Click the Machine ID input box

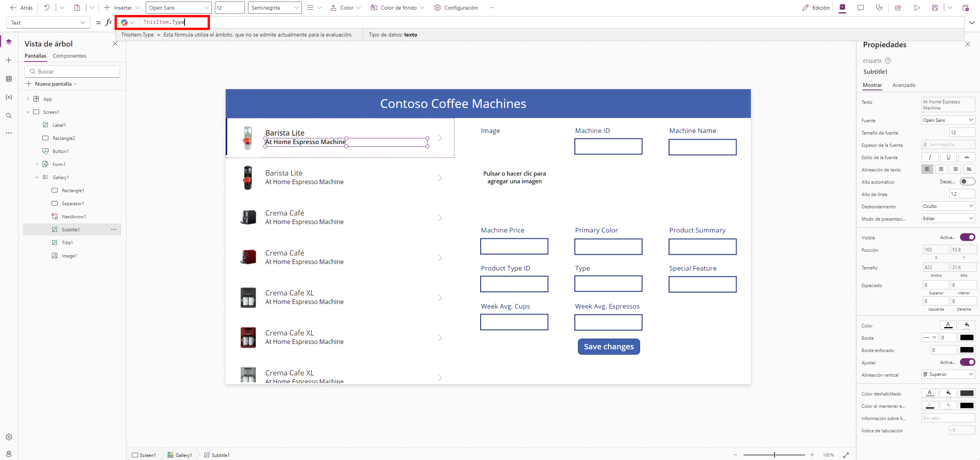click(608, 146)
